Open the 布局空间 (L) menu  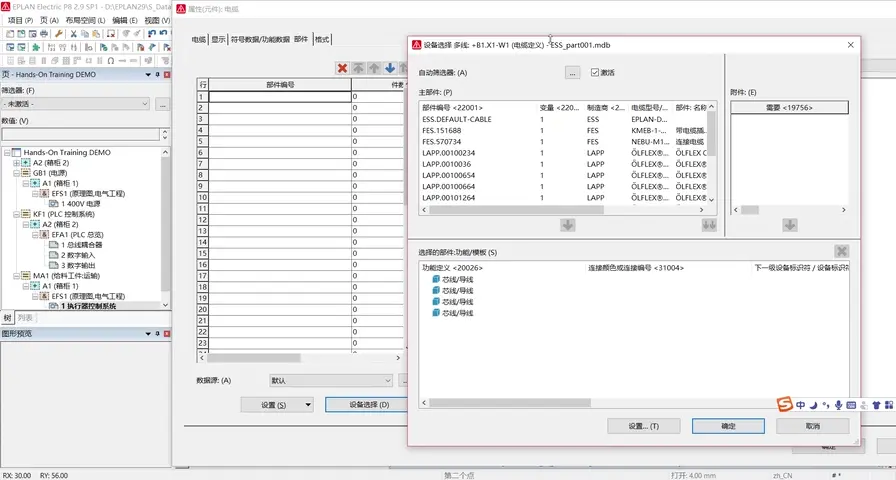click(x=85, y=20)
